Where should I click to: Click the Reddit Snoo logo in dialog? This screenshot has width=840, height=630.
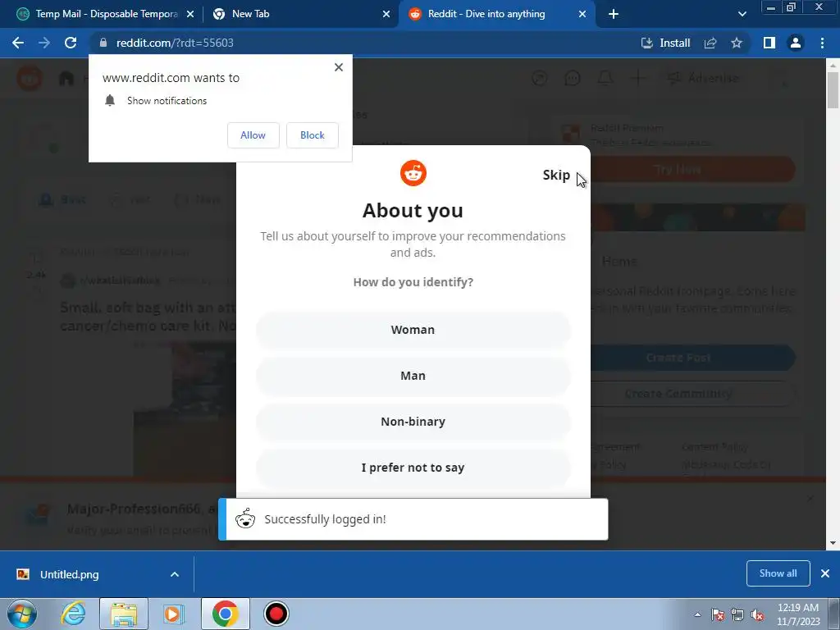(413, 173)
